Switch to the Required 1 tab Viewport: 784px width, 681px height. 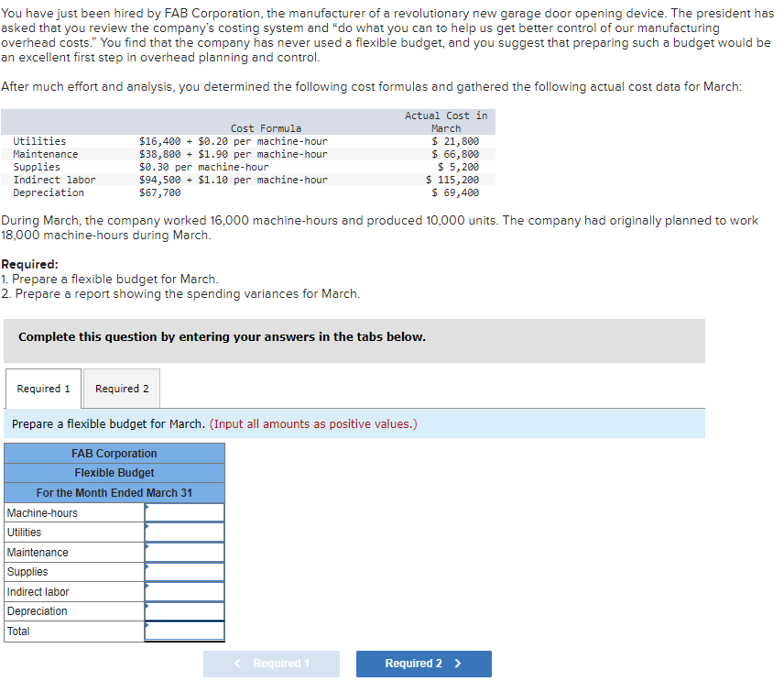pos(43,389)
